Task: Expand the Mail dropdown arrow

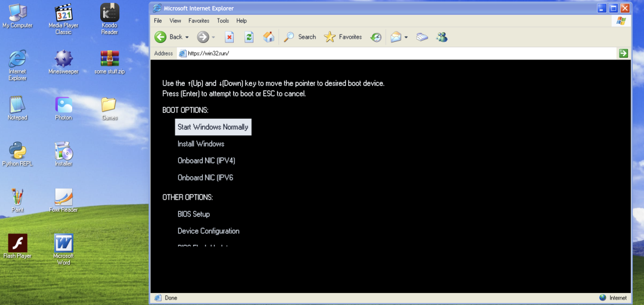Action: (406, 37)
